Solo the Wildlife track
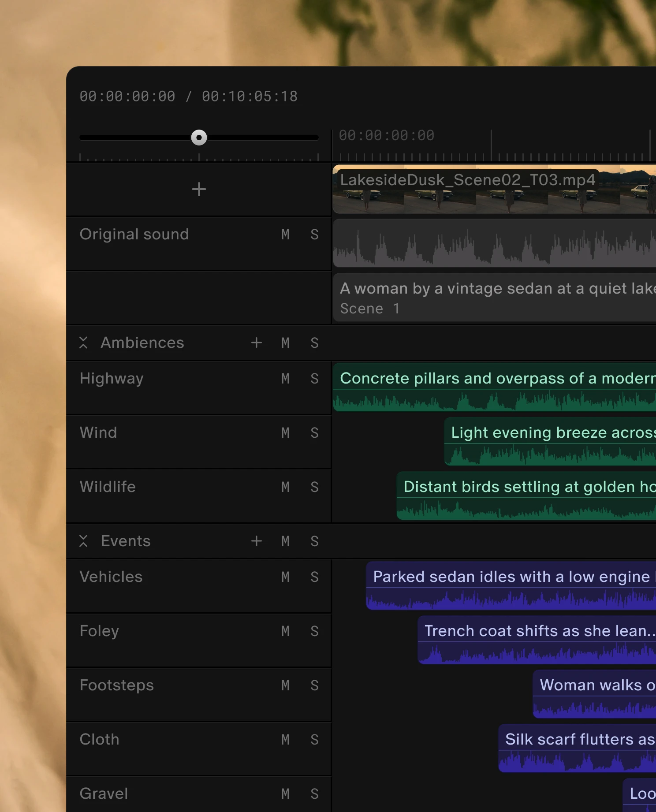 314,487
